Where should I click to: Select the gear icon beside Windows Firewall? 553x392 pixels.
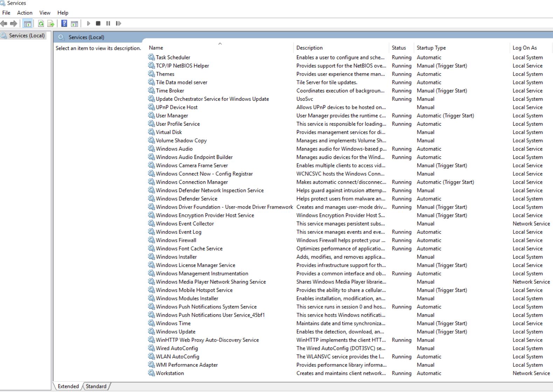click(151, 240)
